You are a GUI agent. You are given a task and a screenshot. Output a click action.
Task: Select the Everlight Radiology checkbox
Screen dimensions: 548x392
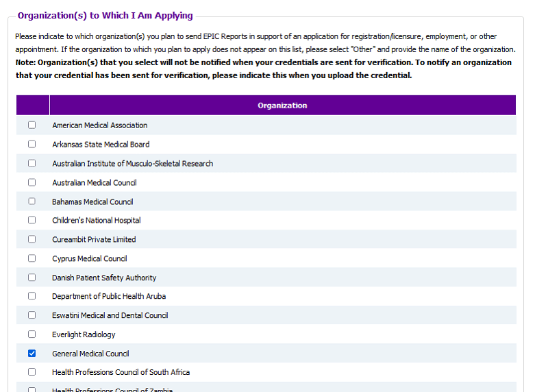pos(32,334)
